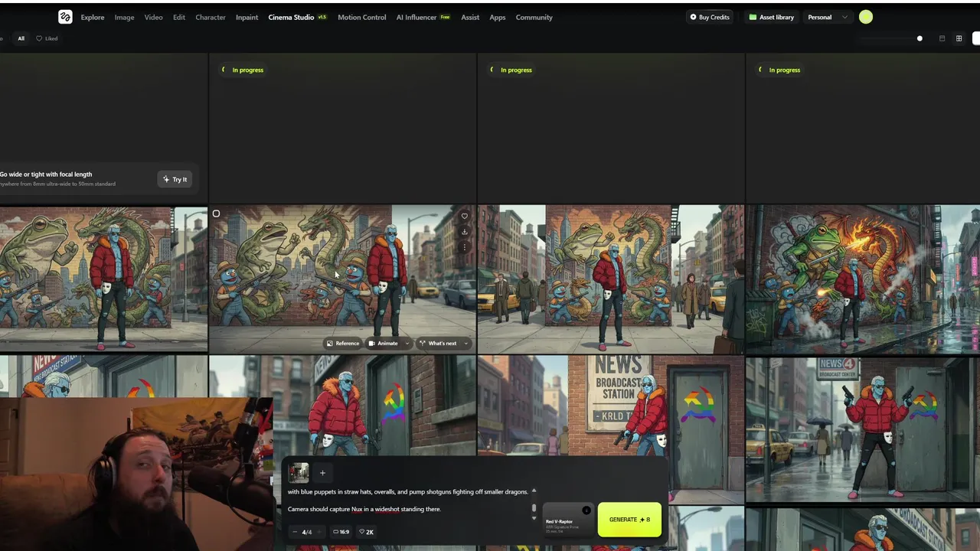The image size is (980, 551).
Task: Filter by Liked items
Action: [47, 38]
